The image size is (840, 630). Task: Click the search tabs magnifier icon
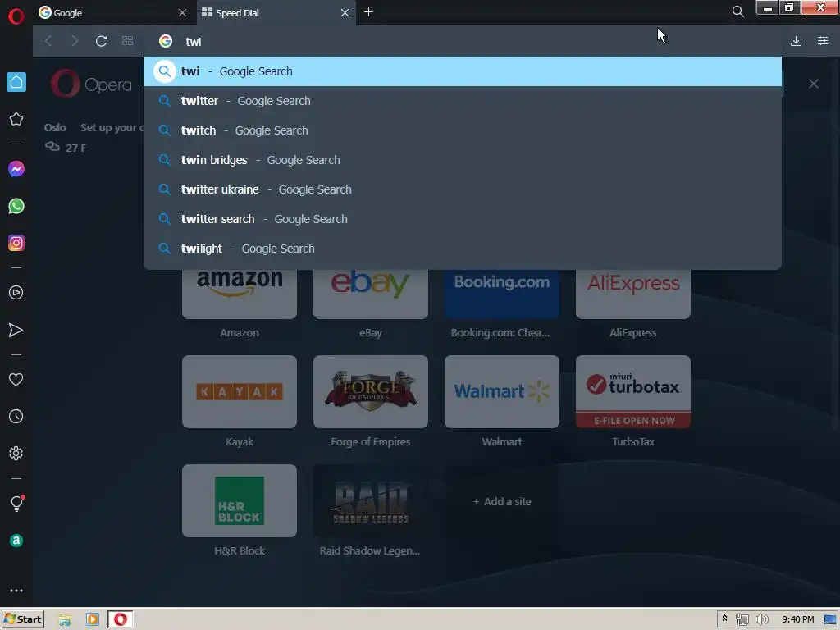coord(737,11)
